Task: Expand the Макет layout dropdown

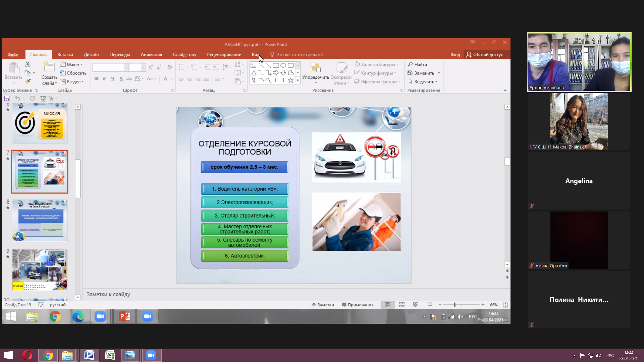Action: pyautogui.click(x=72, y=64)
